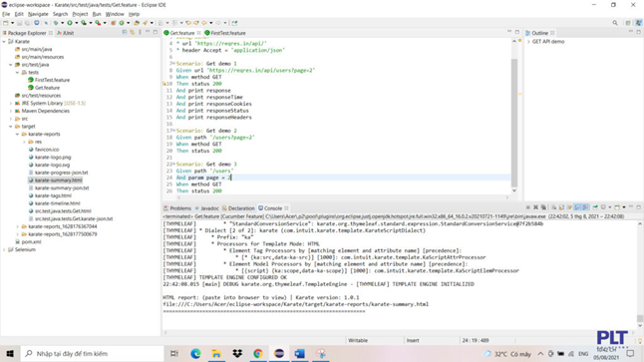The image size is (644, 362).
Task: Collapse fold marker at Scenario Get demo 2
Action: click(173, 131)
